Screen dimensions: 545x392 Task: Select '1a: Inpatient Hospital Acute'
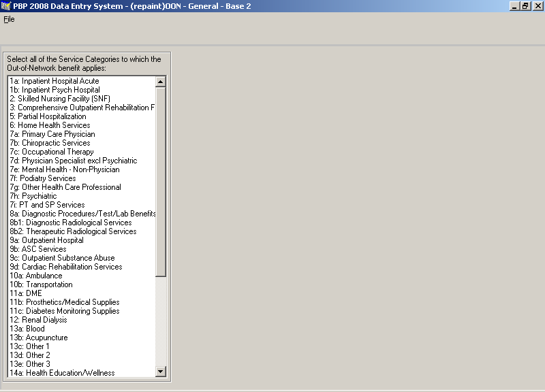point(82,81)
